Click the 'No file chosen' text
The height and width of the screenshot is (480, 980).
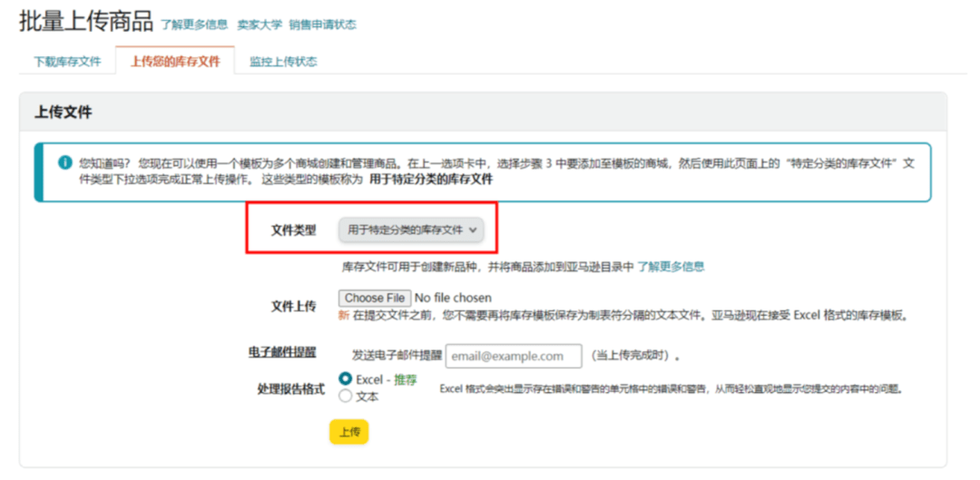point(453,298)
